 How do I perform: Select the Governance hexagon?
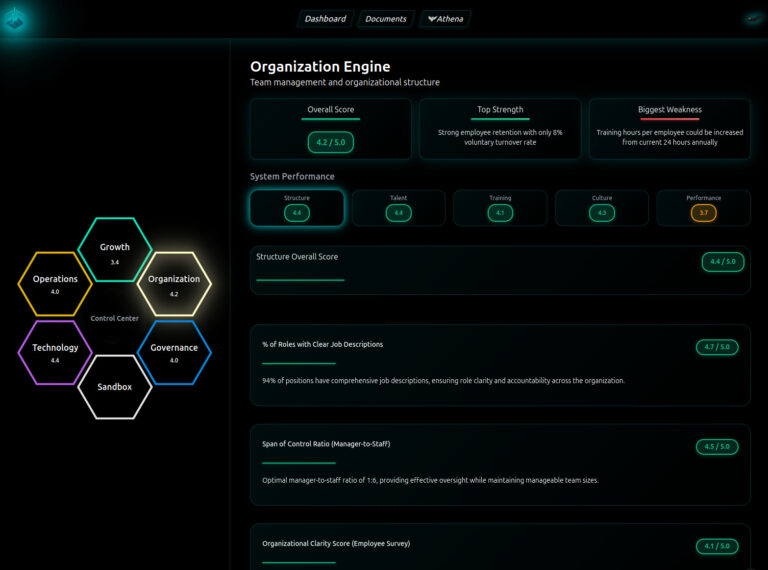174,352
